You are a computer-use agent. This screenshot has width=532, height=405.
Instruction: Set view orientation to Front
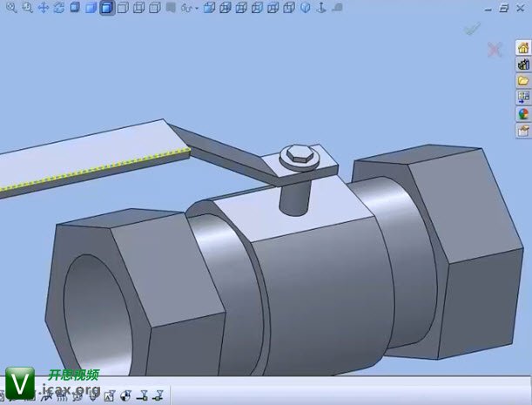pos(209,8)
